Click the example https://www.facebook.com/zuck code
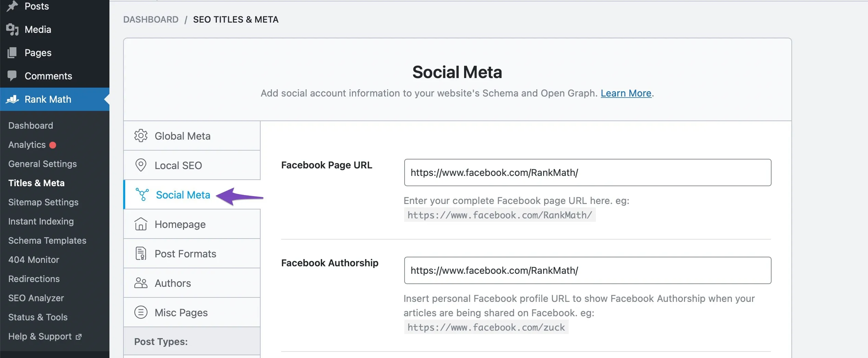The height and width of the screenshot is (358, 868). pyautogui.click(x=486, y=327)
